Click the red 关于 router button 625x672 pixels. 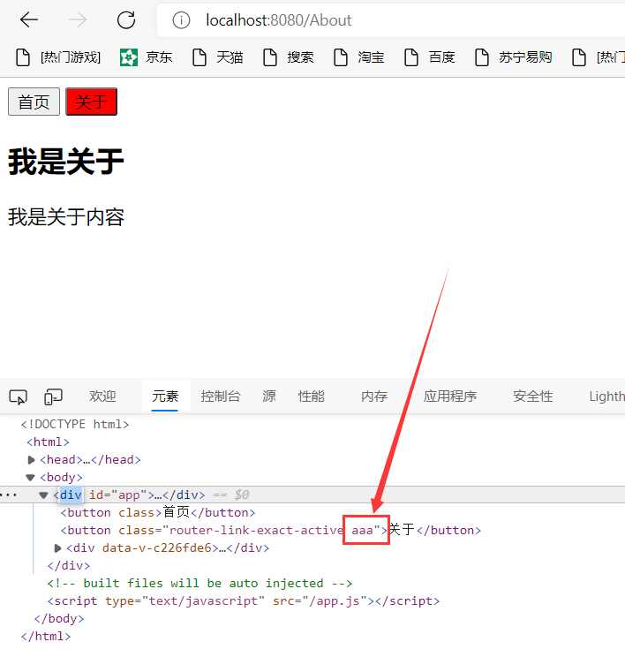pos(91,102)
